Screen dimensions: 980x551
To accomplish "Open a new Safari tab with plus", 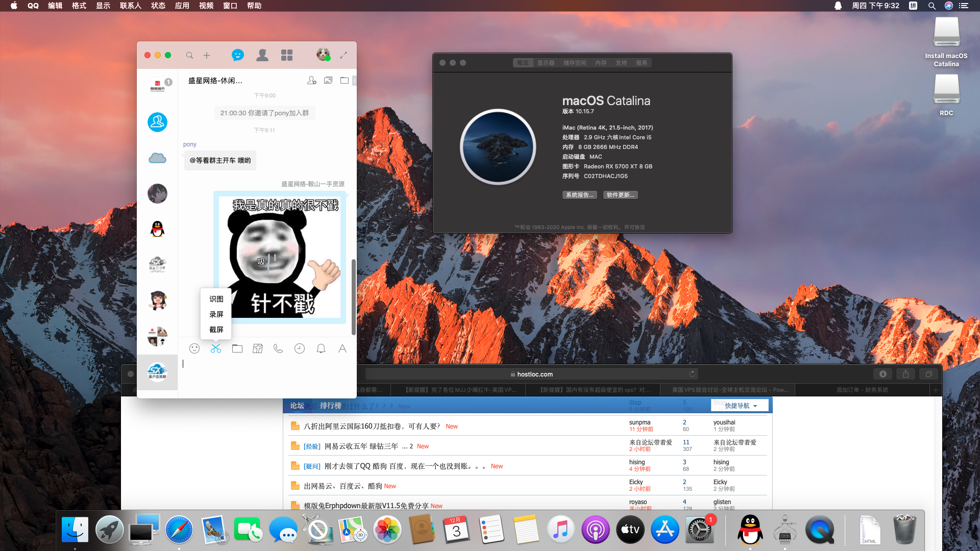I will (936, 390).
